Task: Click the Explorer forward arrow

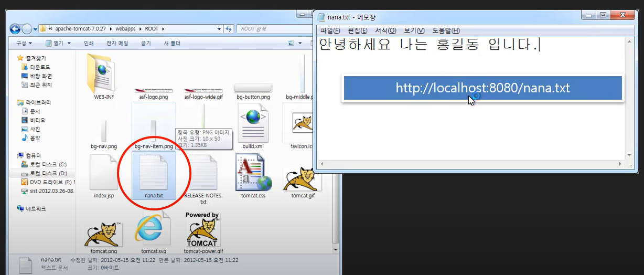Action: (x=26, y=28)
